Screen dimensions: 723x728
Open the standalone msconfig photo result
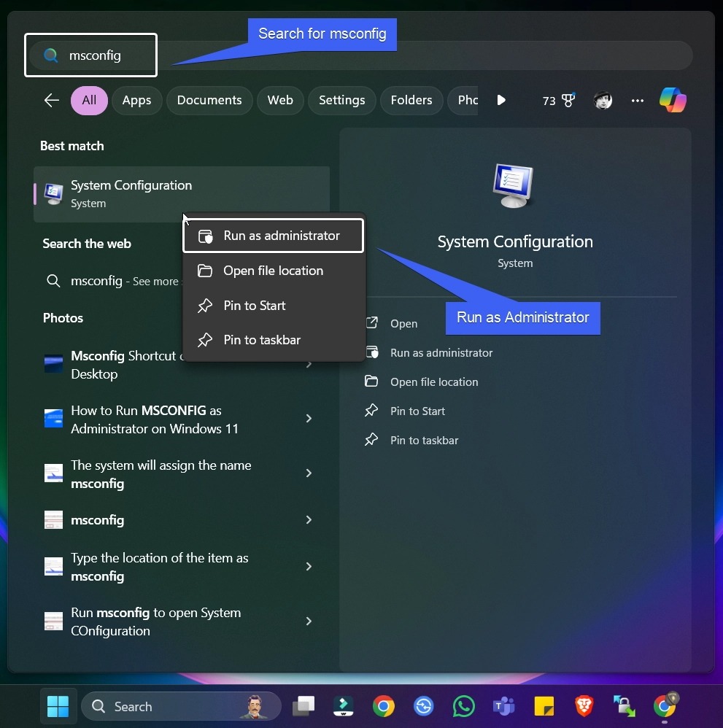(182, 520)
